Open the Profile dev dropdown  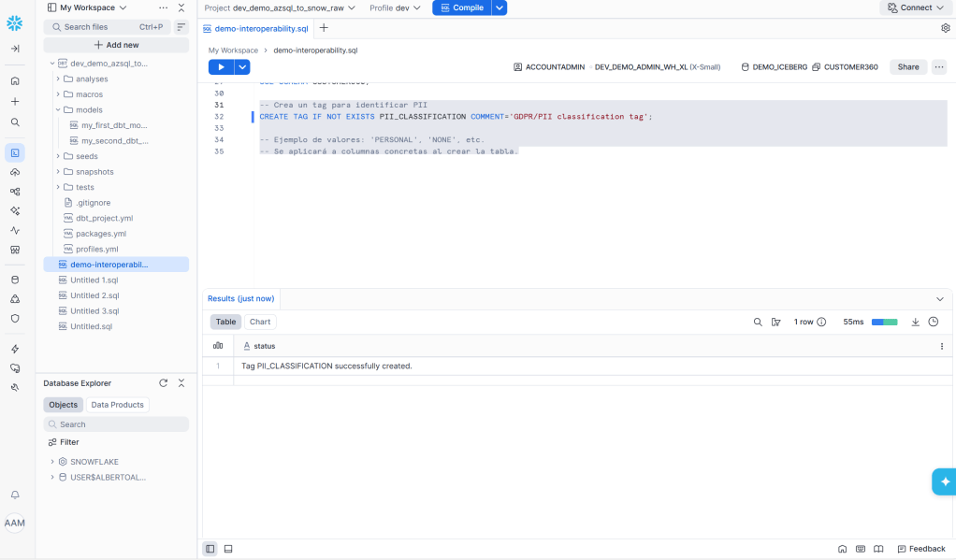pos(395,7)
